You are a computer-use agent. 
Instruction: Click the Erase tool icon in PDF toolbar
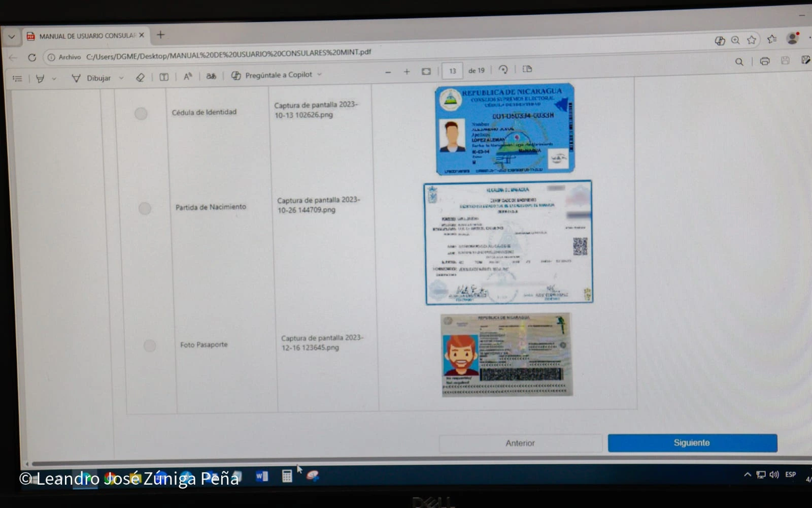141,77
